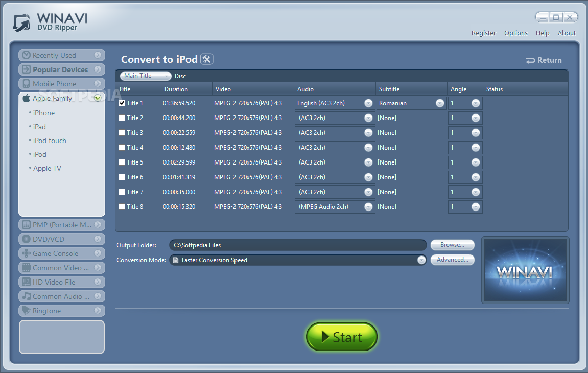Open Title 1 angle dropdown

pos(476,103)
